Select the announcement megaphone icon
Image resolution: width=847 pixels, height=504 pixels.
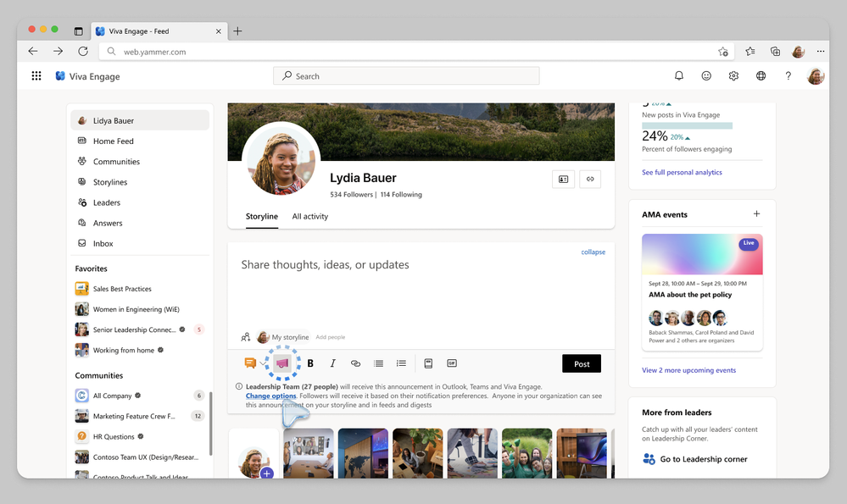[282, 363]
